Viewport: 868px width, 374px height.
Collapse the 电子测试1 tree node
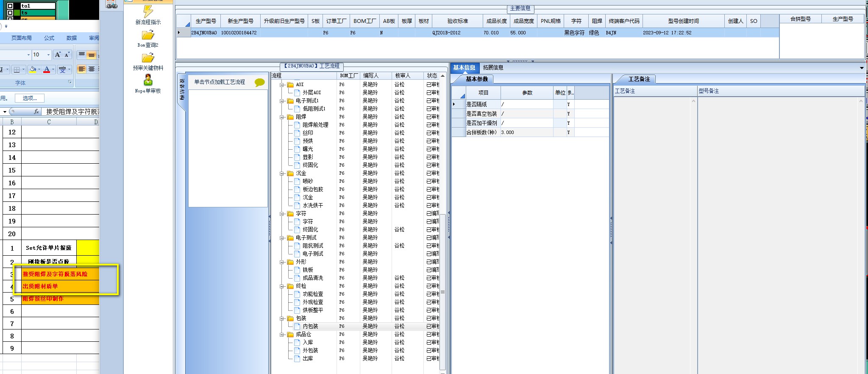click(x=282, y=100)
